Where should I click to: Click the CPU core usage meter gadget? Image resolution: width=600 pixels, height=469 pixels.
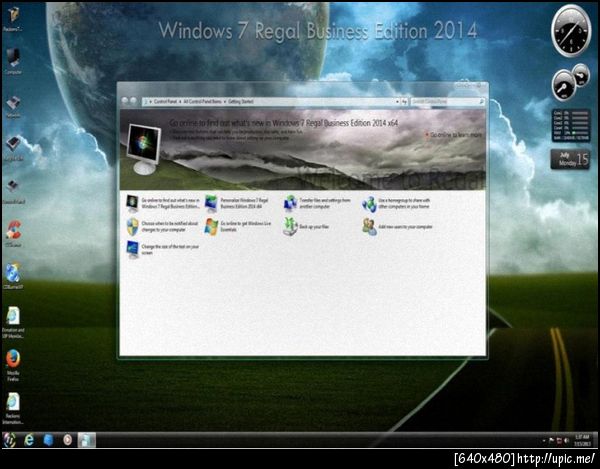point(571,125)
